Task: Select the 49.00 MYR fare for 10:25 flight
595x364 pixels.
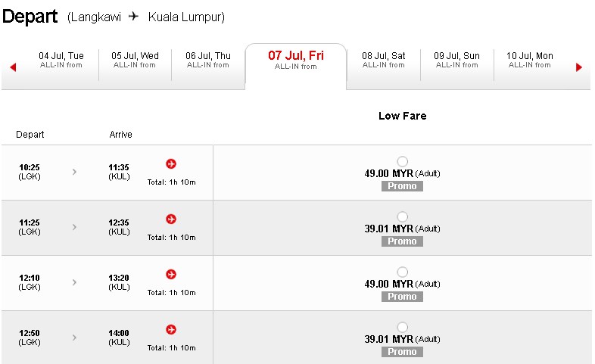Action: click(x=402, y=161)
